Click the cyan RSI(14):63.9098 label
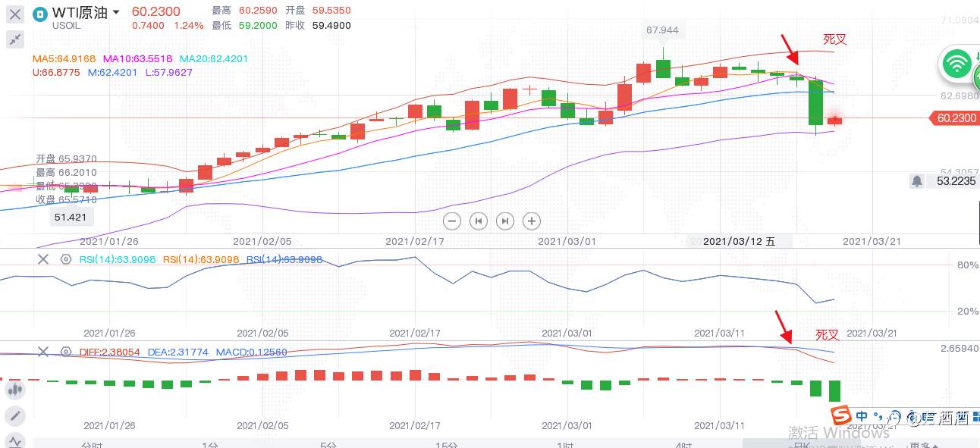The height and width of the screenshot is (448, 980). pos(118,259)
